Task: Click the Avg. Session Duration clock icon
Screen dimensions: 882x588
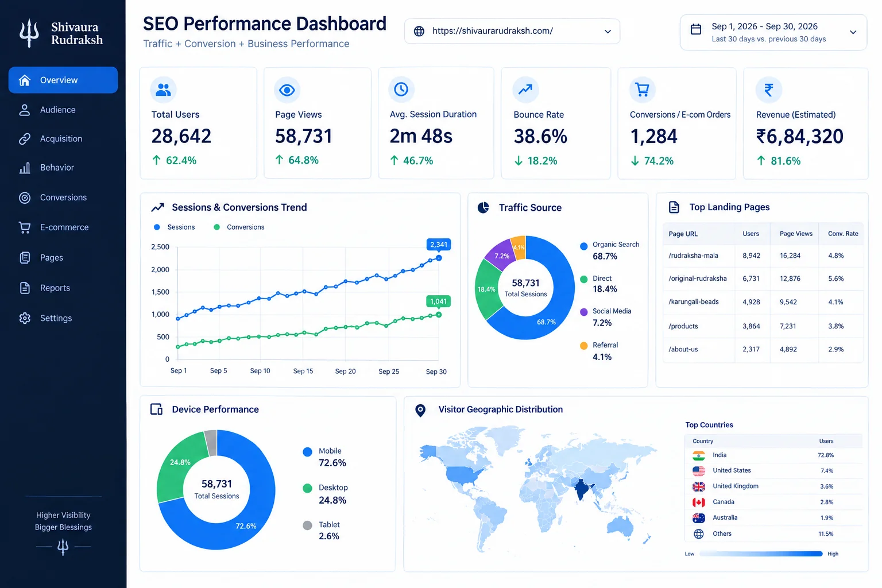Action: point(401,90)
